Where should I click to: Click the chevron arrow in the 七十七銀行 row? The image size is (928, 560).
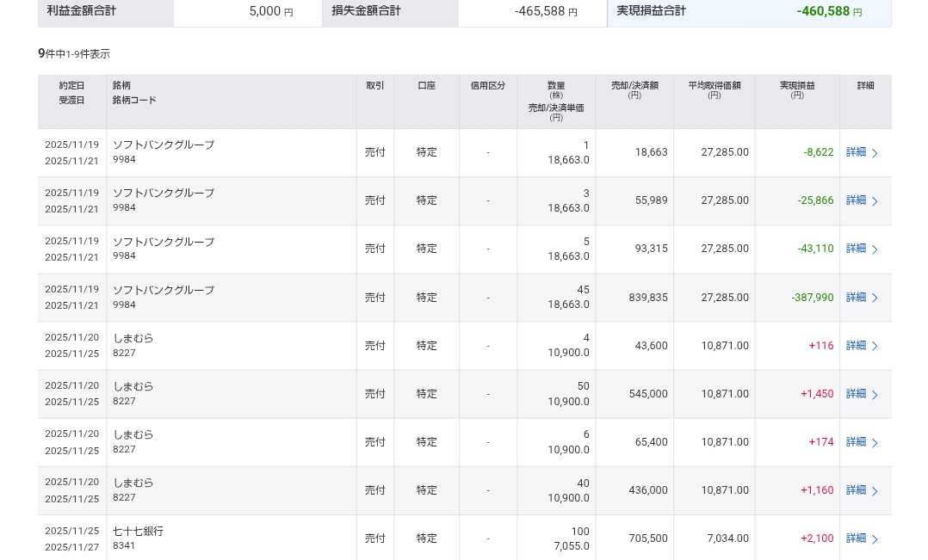[x=875, y=539]
